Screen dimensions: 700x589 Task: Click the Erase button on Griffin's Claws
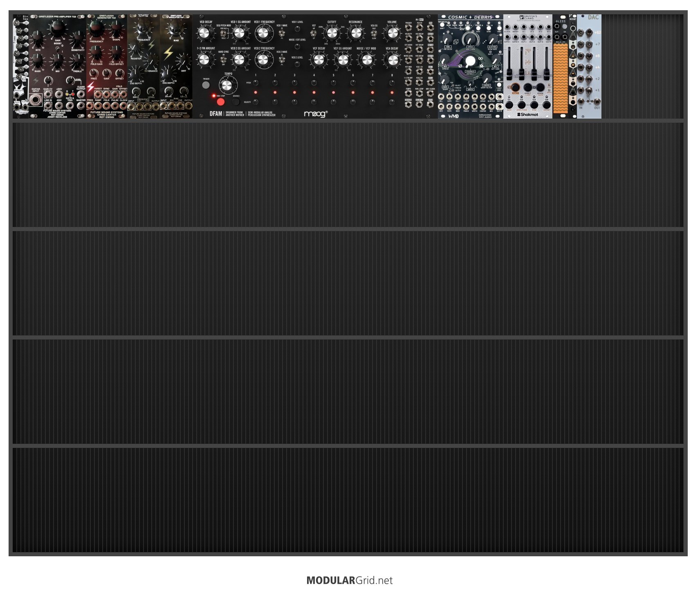540,88
